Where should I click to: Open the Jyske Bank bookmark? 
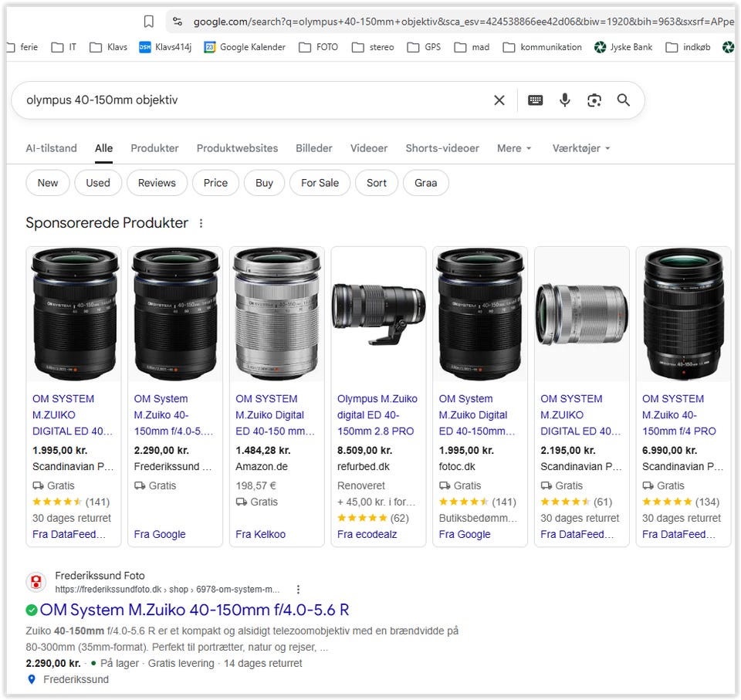[x=624, y=47]
